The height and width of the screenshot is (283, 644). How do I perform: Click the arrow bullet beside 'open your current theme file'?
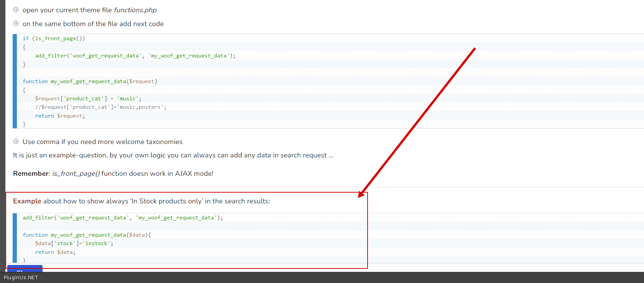point(16,10)
